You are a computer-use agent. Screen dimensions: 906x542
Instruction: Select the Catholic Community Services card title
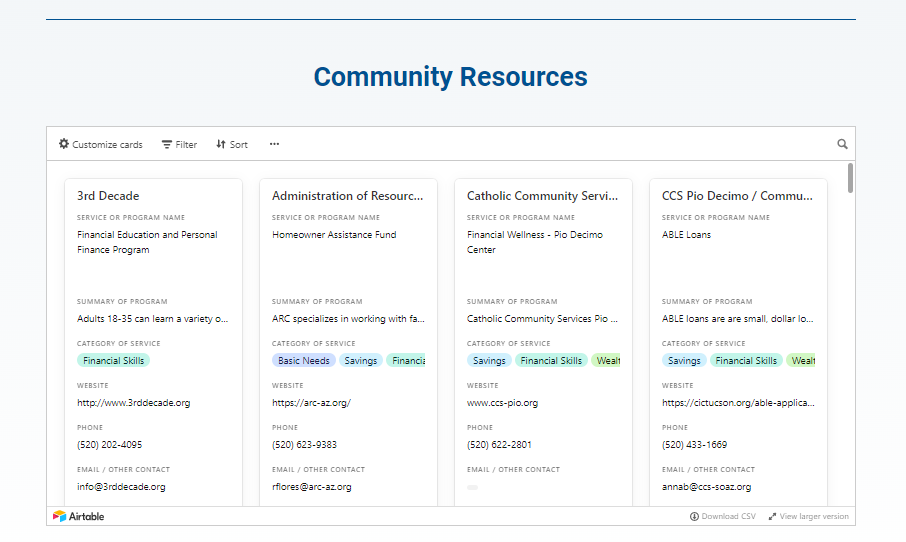[542, 196]
